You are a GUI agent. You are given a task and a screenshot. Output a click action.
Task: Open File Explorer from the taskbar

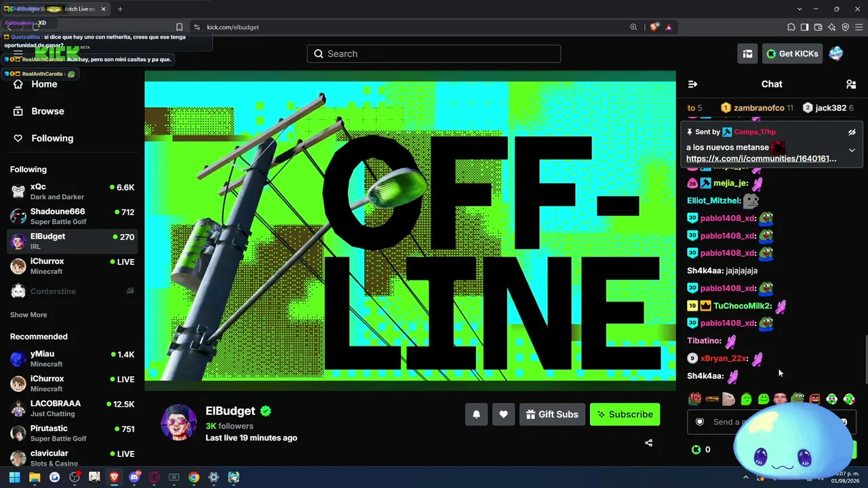pos(35,477)
